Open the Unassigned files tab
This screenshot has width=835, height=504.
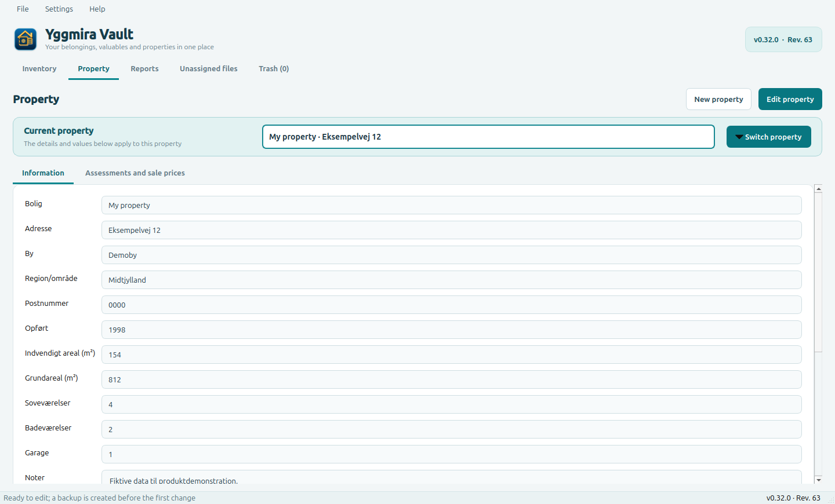click(x=209, y=68)
